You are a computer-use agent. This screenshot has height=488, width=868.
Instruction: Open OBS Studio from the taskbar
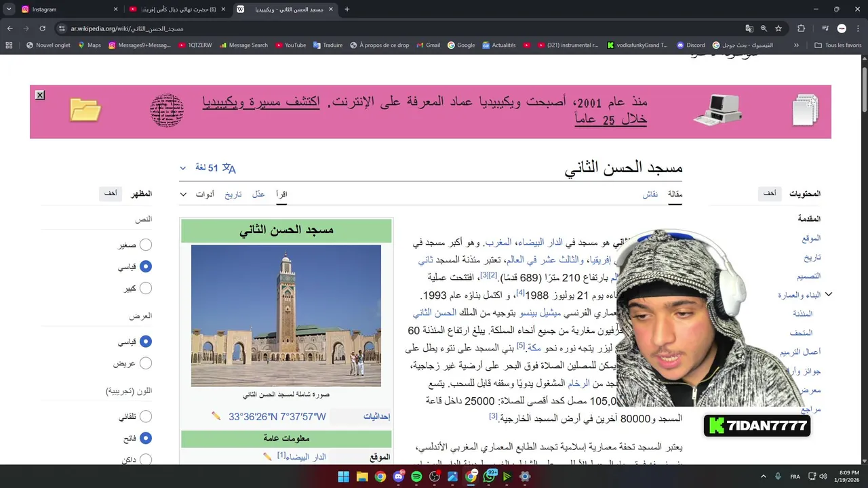tap(435, 476)
